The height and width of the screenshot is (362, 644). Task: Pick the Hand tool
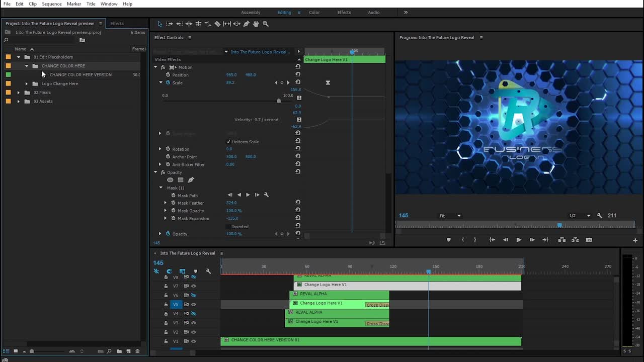pyautogui.click(x=256, y=24)
